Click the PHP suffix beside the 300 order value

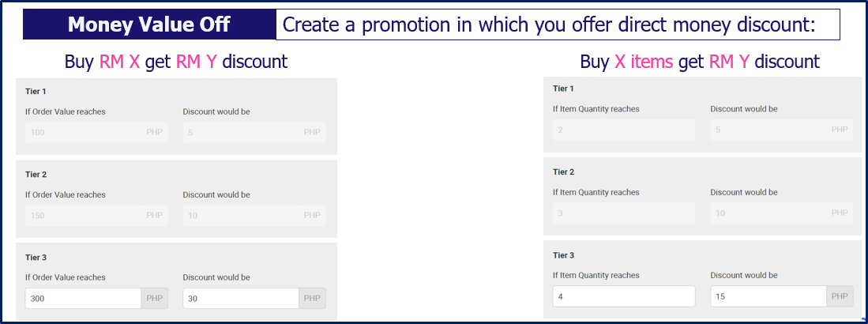click(x=154, y=299)
